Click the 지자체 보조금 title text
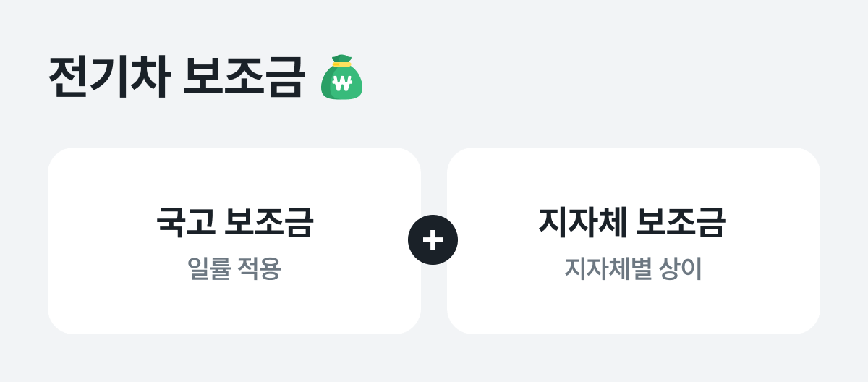868x382 pixels. [x=632, y=223]
